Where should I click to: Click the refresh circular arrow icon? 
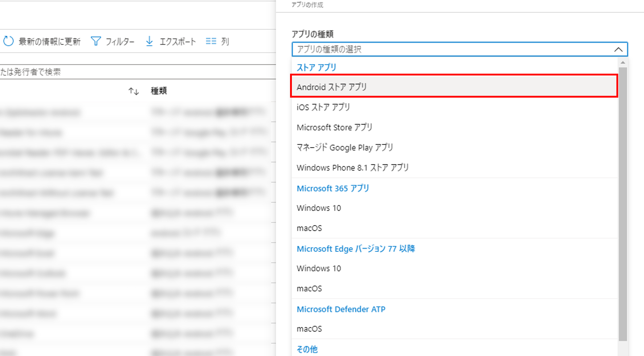8,41
